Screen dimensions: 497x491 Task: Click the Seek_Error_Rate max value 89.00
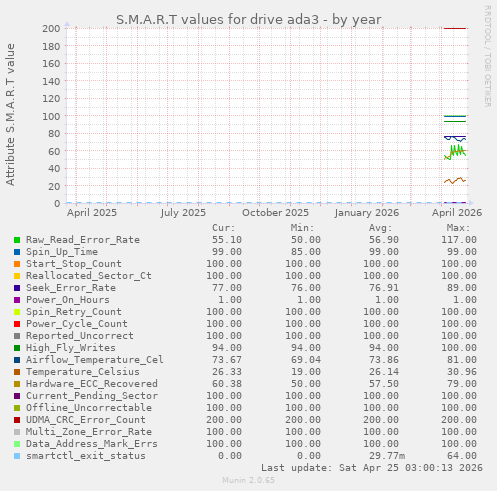click(462, 288)
